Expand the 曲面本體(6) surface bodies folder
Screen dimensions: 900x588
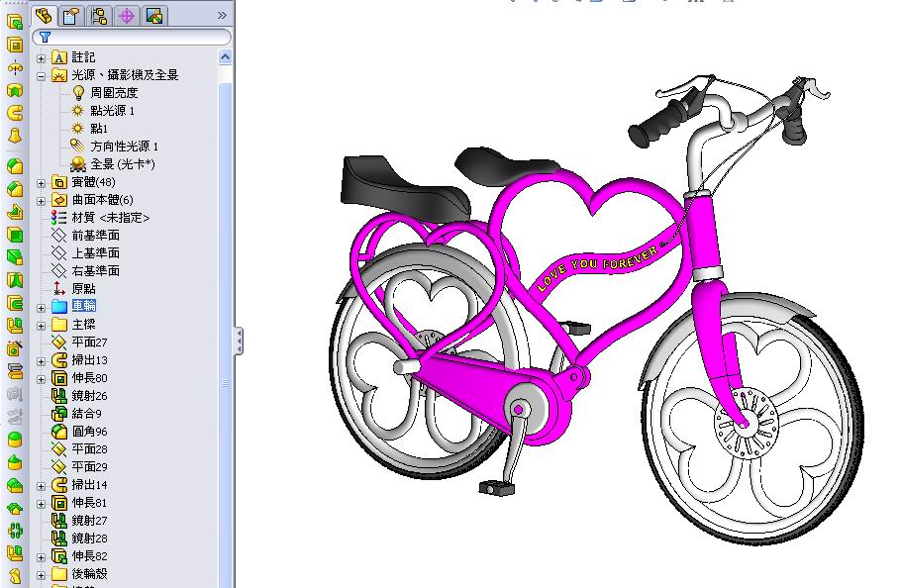(x=41, y=201)
